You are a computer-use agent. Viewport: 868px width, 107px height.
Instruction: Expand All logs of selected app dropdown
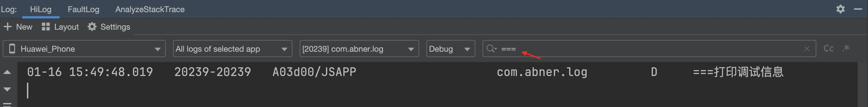[232, 49]
